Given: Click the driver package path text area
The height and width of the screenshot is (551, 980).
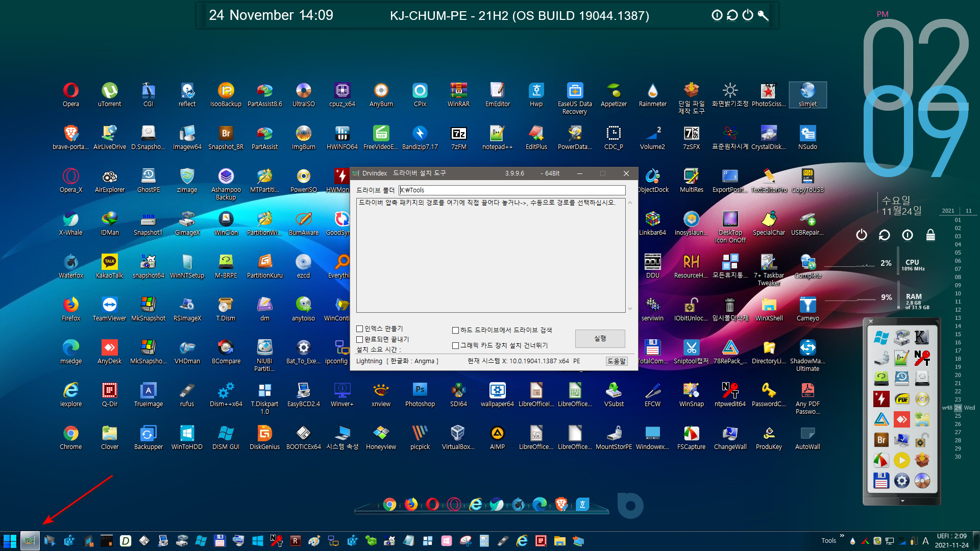Looking at the screenshot, I should click(491, 255).
